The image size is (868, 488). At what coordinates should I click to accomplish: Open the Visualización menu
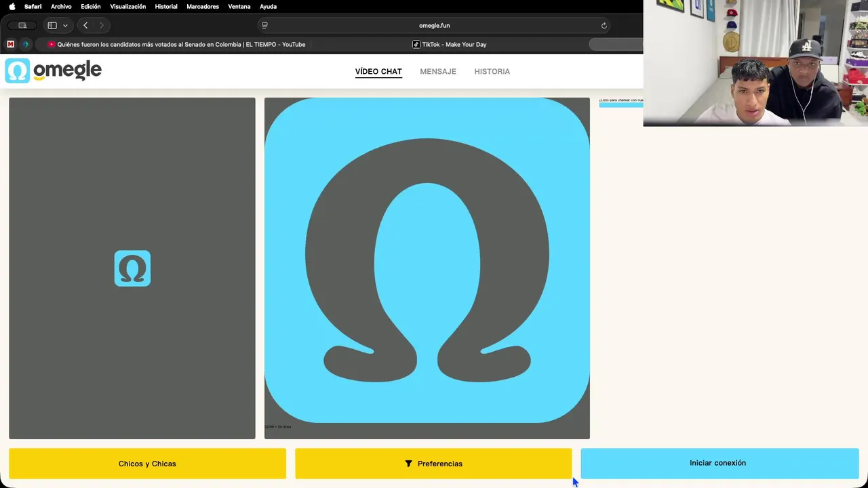pos(128,6)
